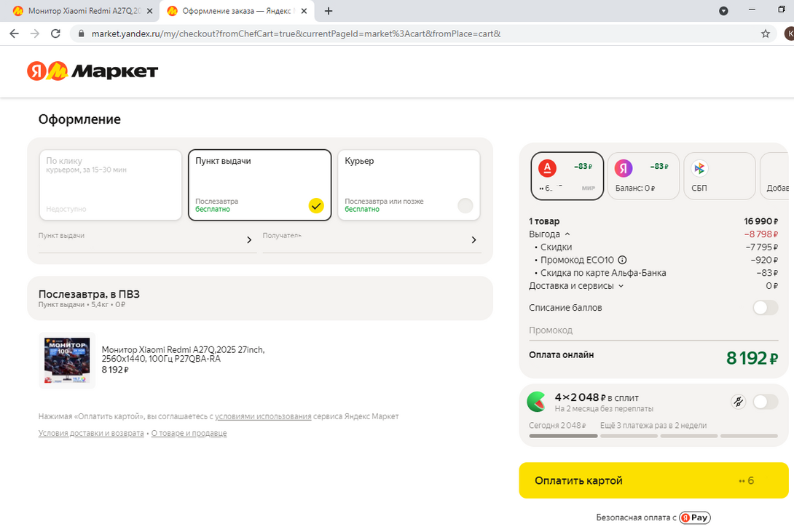Image resolution: width=794 pixels, height=532 pixels.
Task: Open the tab search dropdown button
Action: (x=723, y=11)
